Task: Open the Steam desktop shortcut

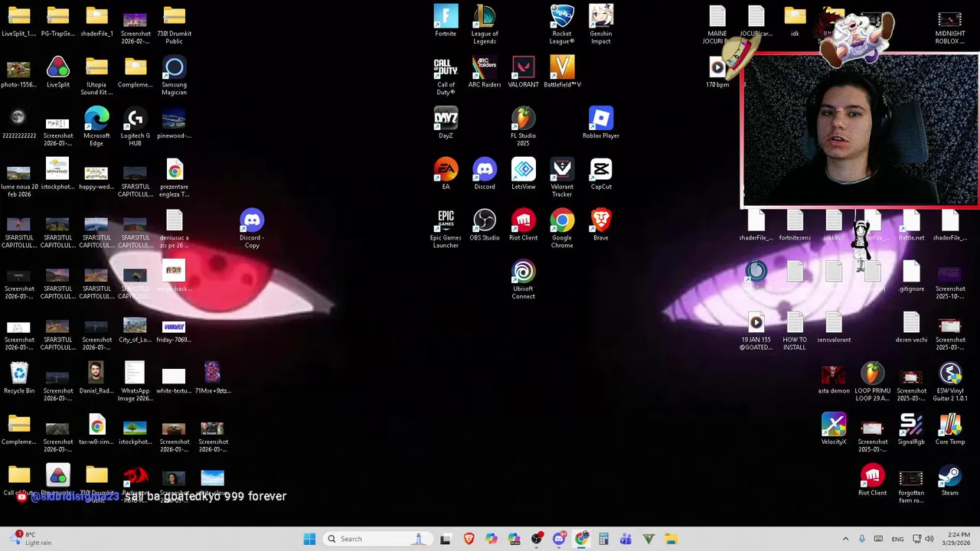Action: [x=950, y=481]
